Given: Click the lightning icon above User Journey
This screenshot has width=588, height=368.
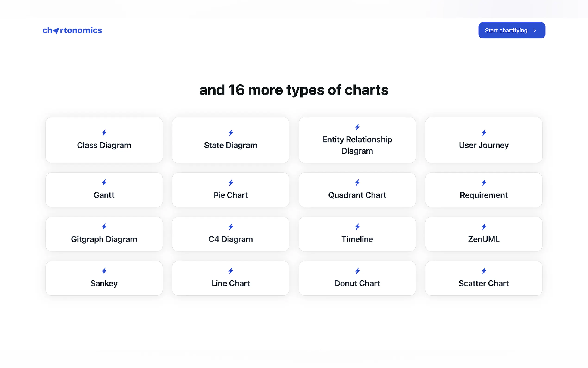Looking at the screenshot, I should [x=484, y=133].
